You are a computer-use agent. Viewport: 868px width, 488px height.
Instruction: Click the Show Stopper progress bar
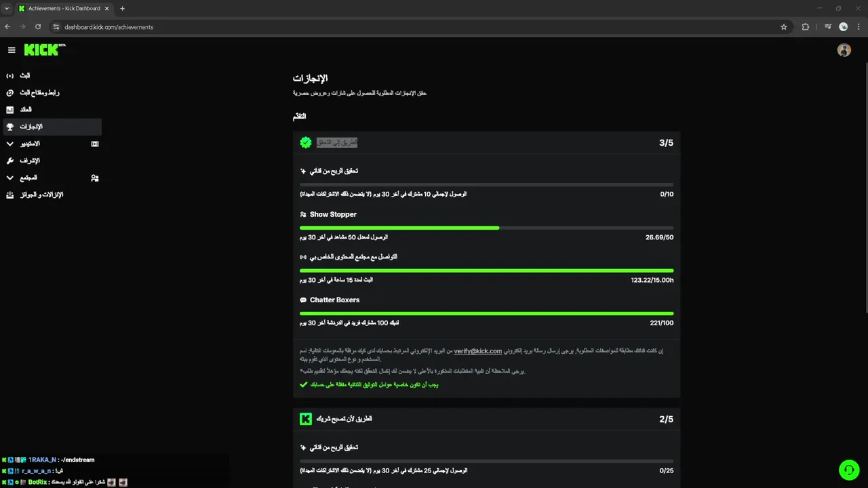point(486,228)
